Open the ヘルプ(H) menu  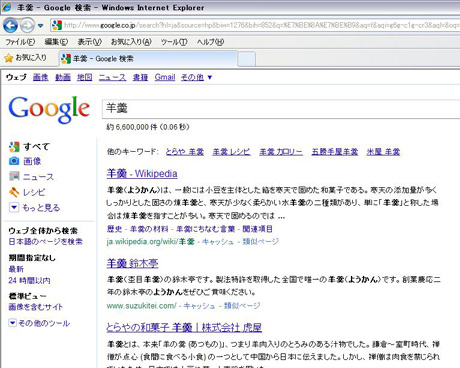click(210, 42)
